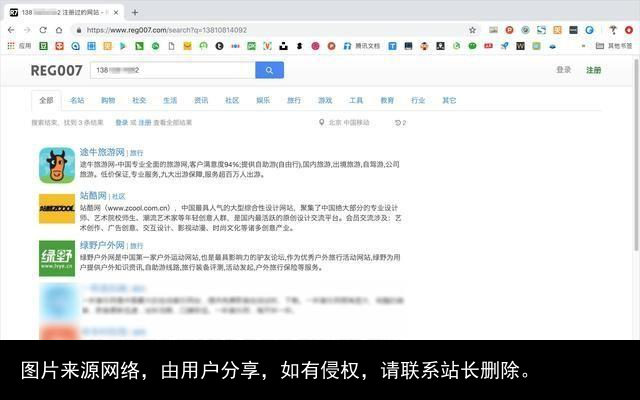Go back with the browser back arrow
640x400 pixels.
[x=11, y=30]
